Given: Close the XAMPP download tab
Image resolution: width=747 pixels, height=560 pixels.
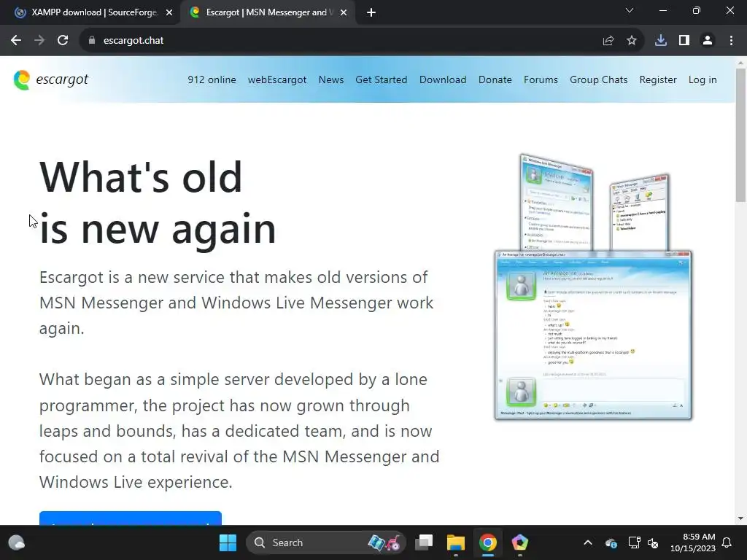Looking at the screenshot, I should (x=169, y=13).
